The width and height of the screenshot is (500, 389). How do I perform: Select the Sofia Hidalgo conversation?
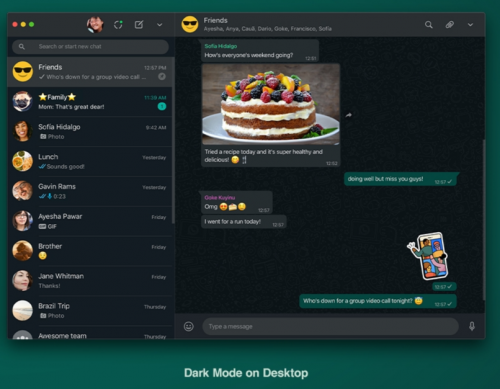click(90, 132)
